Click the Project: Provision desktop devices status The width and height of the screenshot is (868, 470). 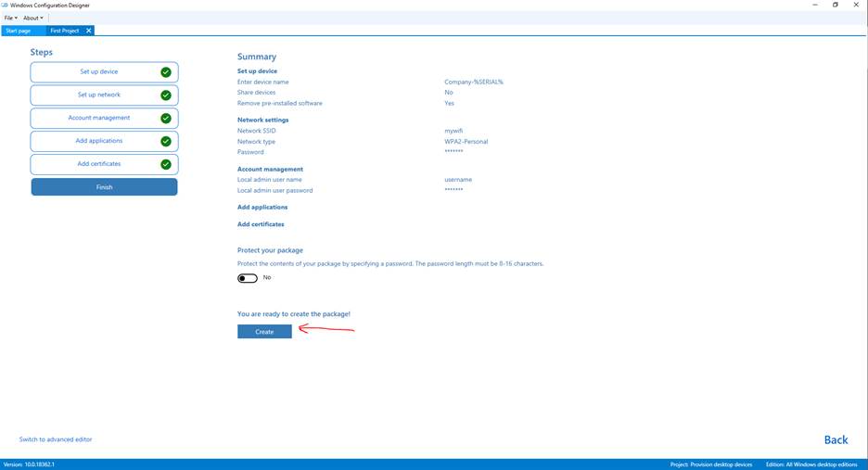pyautogui.click(x=711, y=464)
